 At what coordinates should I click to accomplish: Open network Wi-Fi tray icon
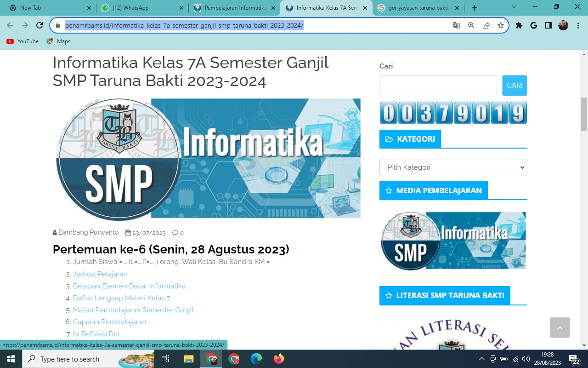[515, 359]
